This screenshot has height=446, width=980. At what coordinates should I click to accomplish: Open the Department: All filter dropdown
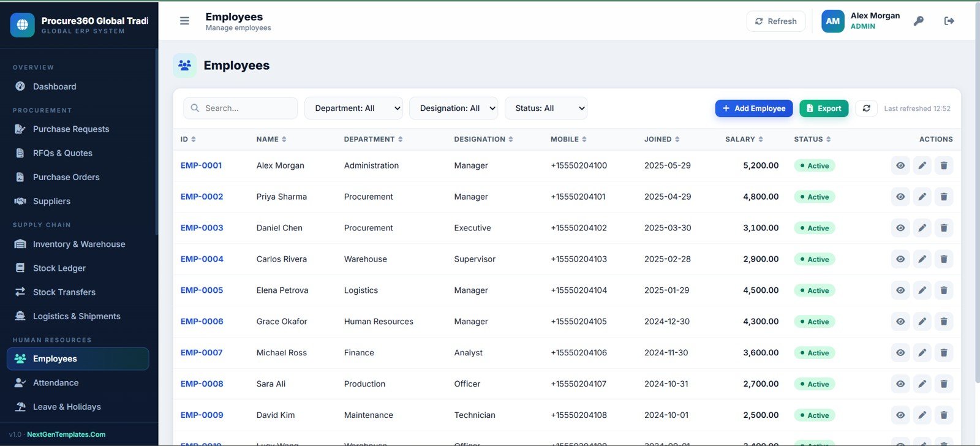coord(353,108)
